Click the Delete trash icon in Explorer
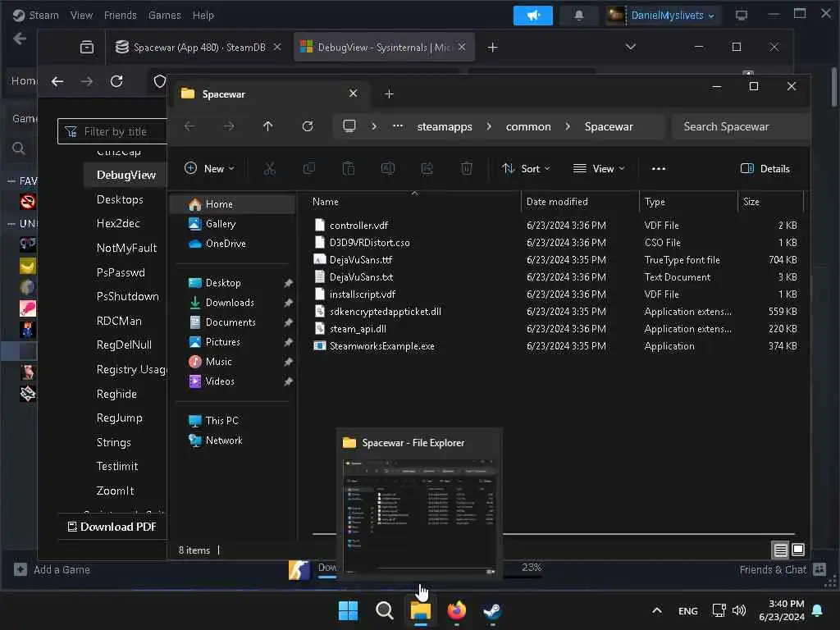 click(467, 169)
